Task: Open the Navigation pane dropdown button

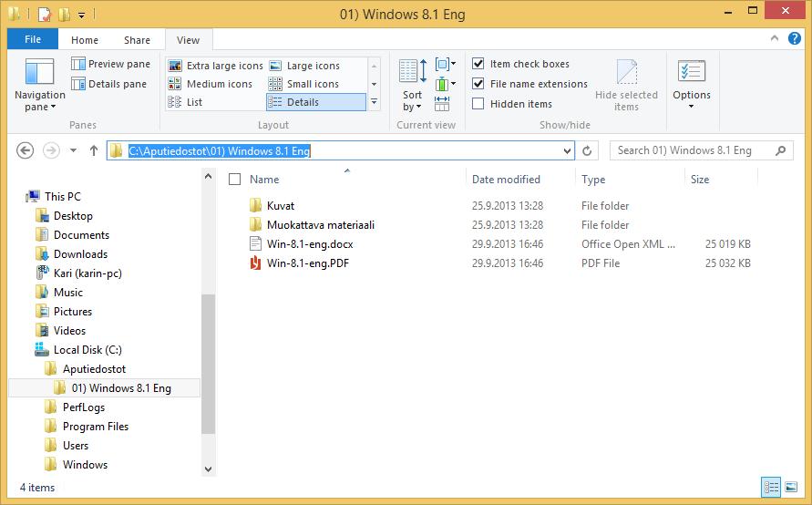Action: tap(39, 85)
